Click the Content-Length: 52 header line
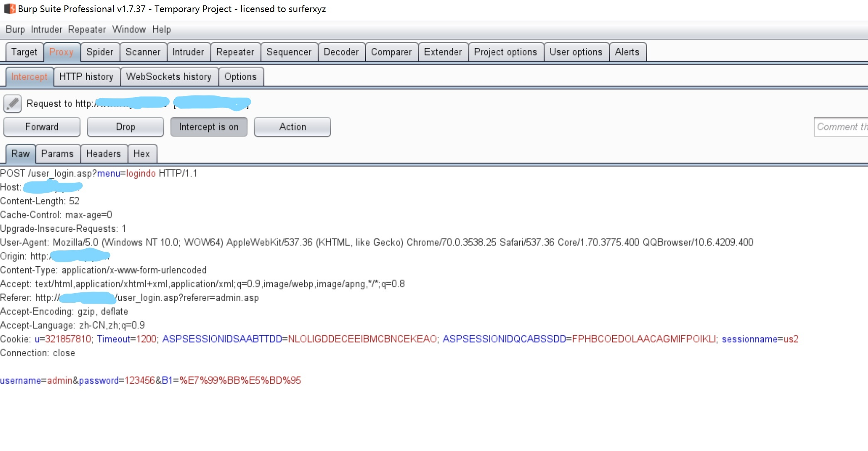 coord(40,201)
